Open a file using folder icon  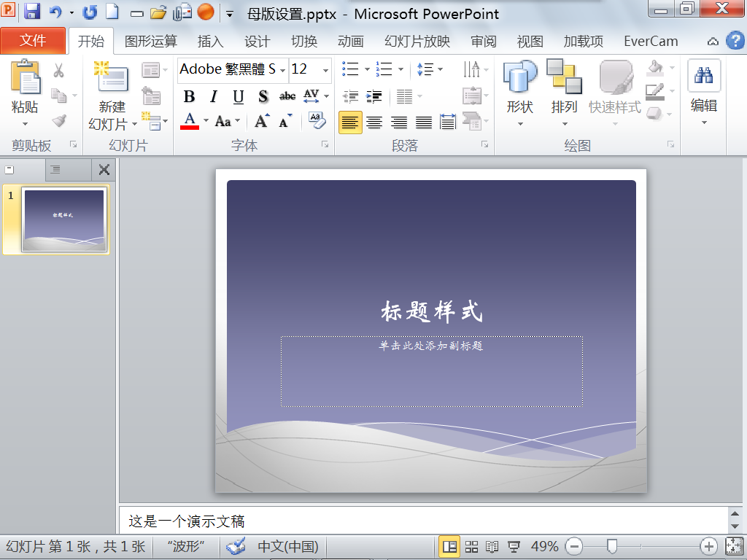[158, 12]
